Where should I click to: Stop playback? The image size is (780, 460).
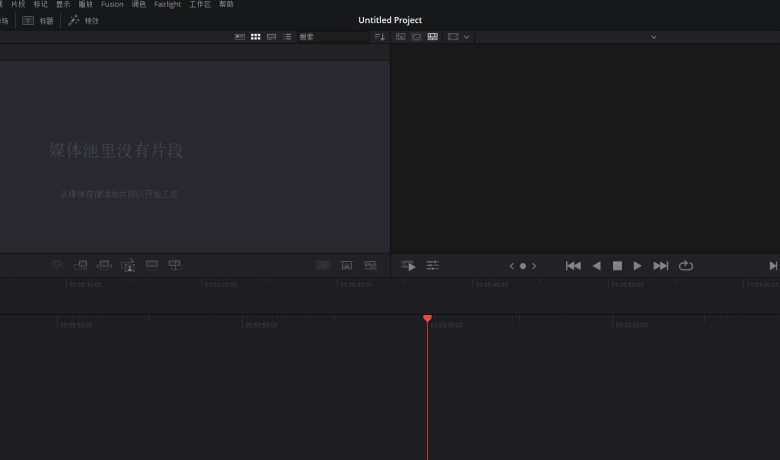click(617, 266)
